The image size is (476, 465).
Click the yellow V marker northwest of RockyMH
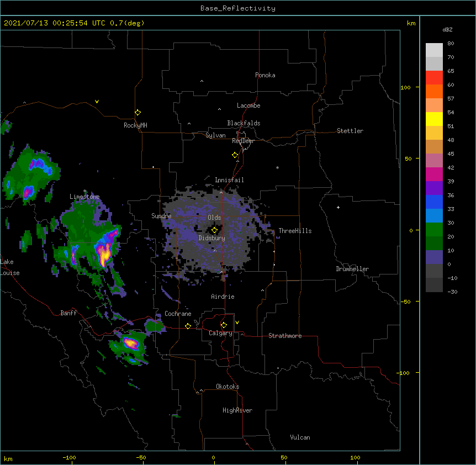[x=97, y=102]
